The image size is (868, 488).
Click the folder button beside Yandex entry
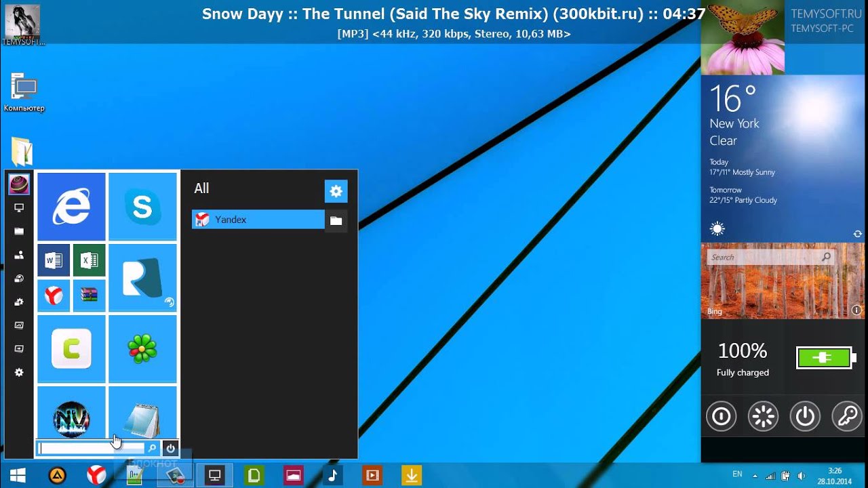point(336,220)
